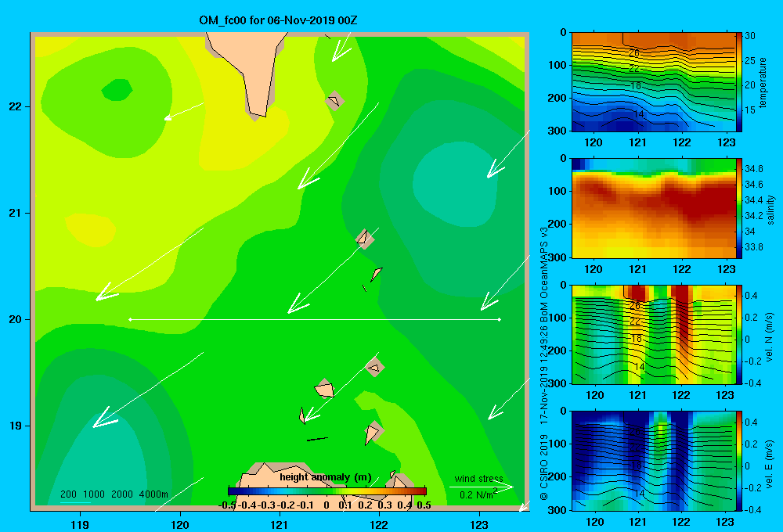Select the vertical CSIRO 2019 BoM OceanMAPS v3 credit text

click(544, 363)
